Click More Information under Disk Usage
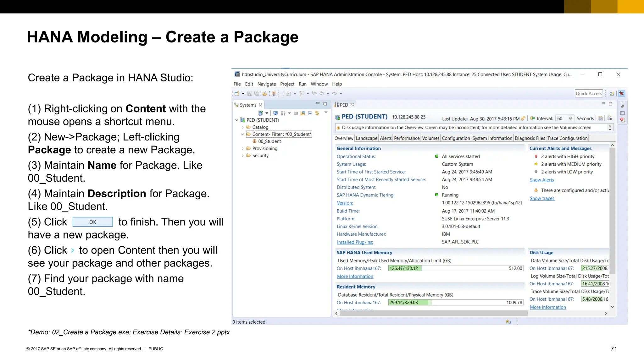 click(548, 307)
